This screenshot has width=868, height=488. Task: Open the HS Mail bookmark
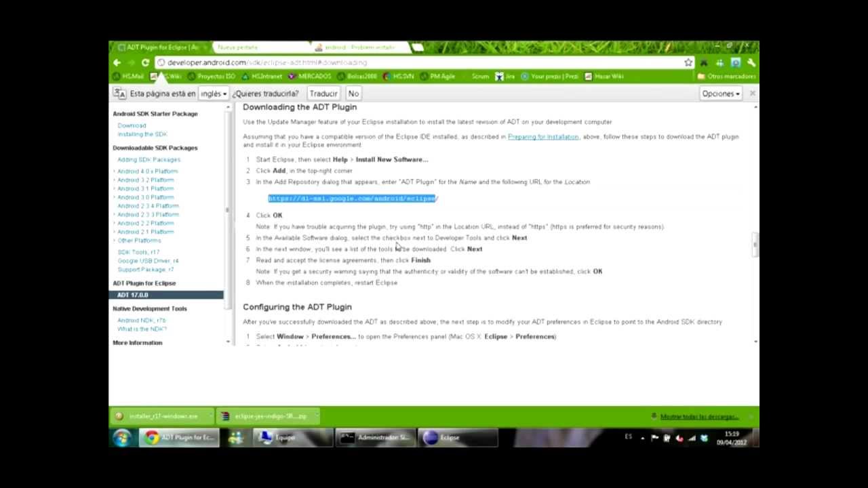coord(128,77)
